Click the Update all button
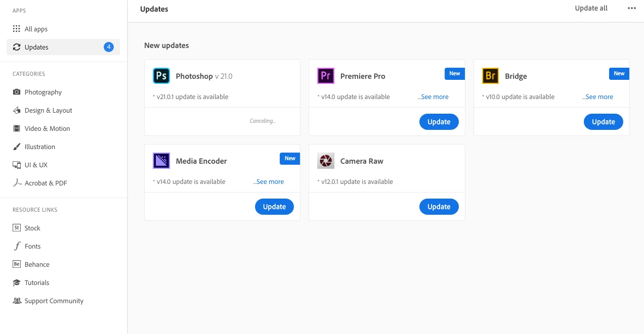 (x=591, y=8)
